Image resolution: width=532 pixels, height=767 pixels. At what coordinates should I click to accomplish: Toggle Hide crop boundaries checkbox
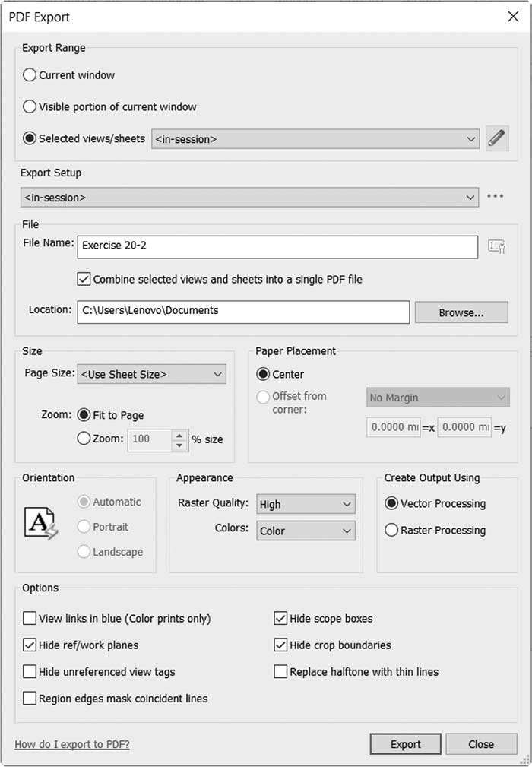[280, 645]
